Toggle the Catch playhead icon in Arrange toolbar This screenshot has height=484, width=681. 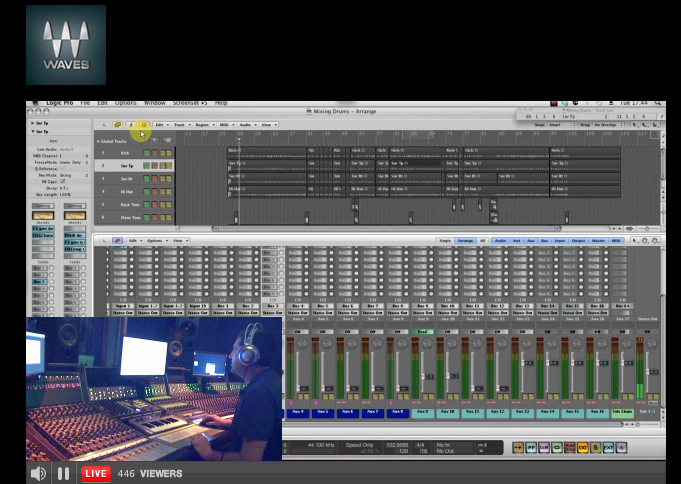tap(131, 125)
